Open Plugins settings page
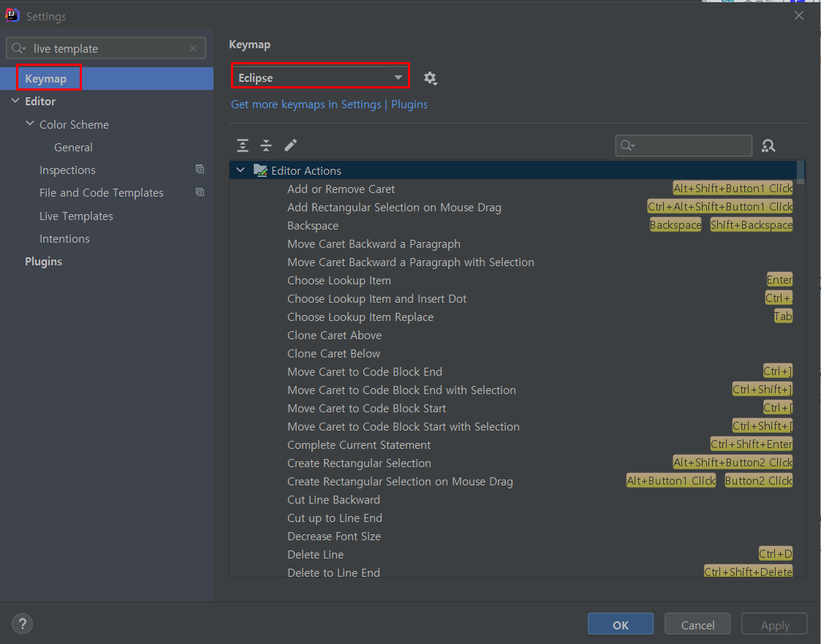The image size is (821, 644). click(x=43, y=261)
